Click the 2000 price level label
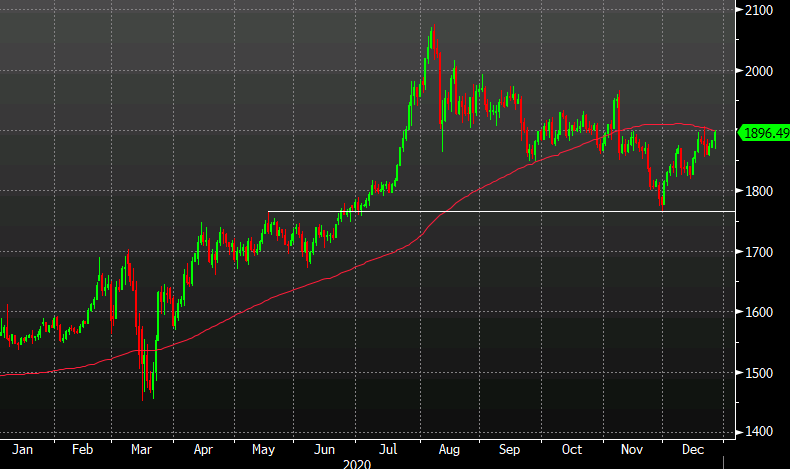This screenshot has width=790, height=469. coord(759,71)
